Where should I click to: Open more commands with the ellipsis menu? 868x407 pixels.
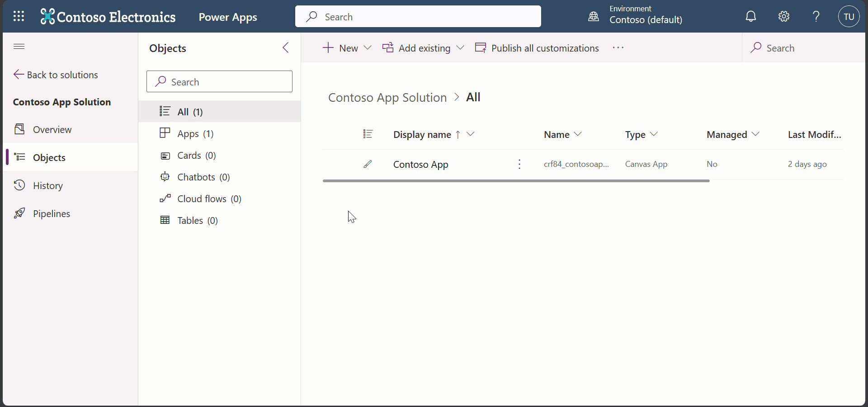coord(618,47)
